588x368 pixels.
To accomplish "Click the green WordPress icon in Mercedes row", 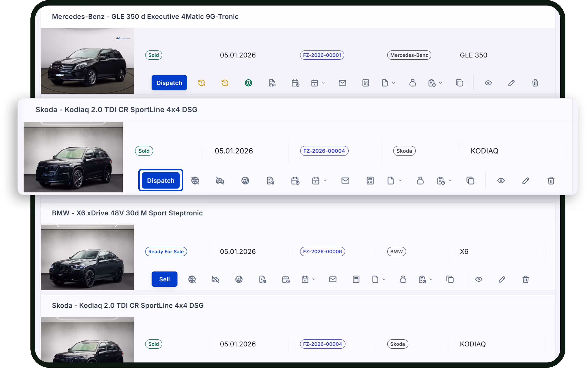I will point(248,83).
